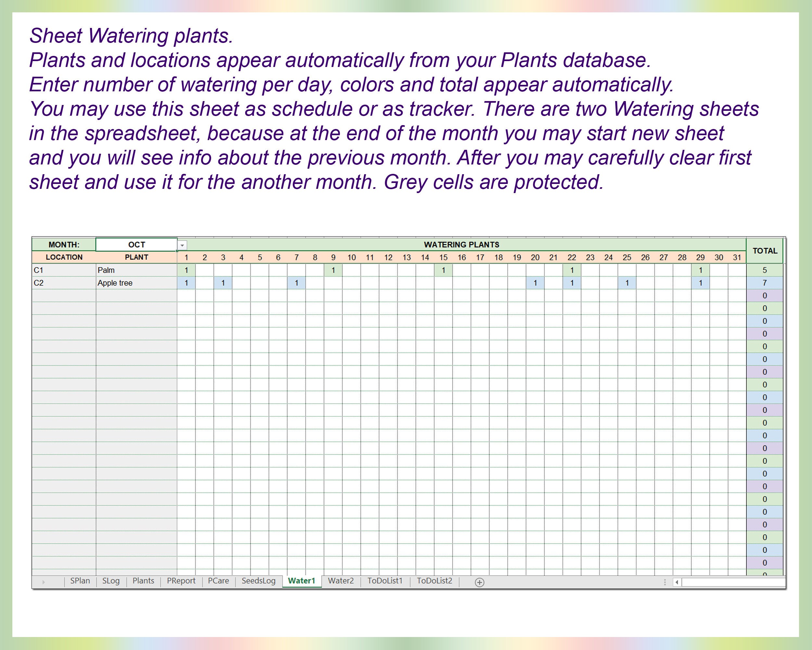
Task: Select Apple tree's watering entry on day 20
Action: pyautogui.click(x=535, y=283)
